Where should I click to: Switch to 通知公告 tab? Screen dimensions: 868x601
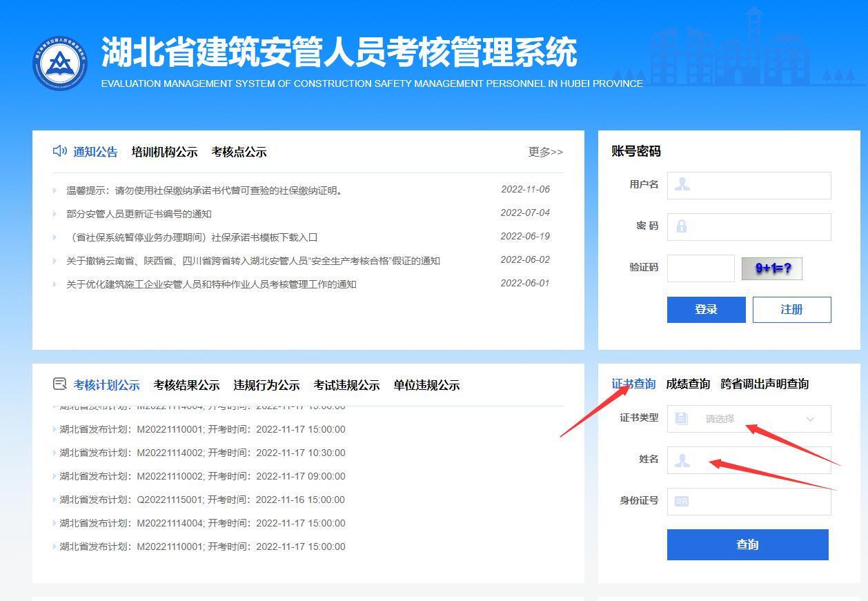[x=96, y=152]
